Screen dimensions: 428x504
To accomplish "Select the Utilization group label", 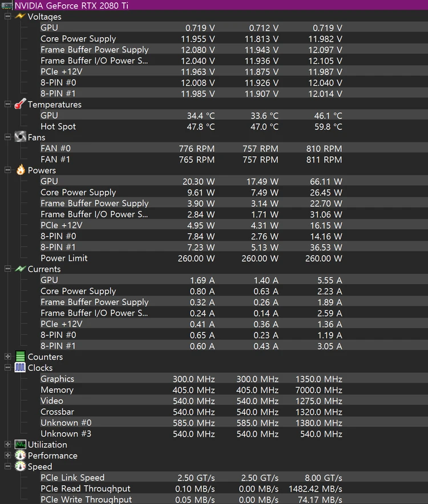I will tap(47, 445).
